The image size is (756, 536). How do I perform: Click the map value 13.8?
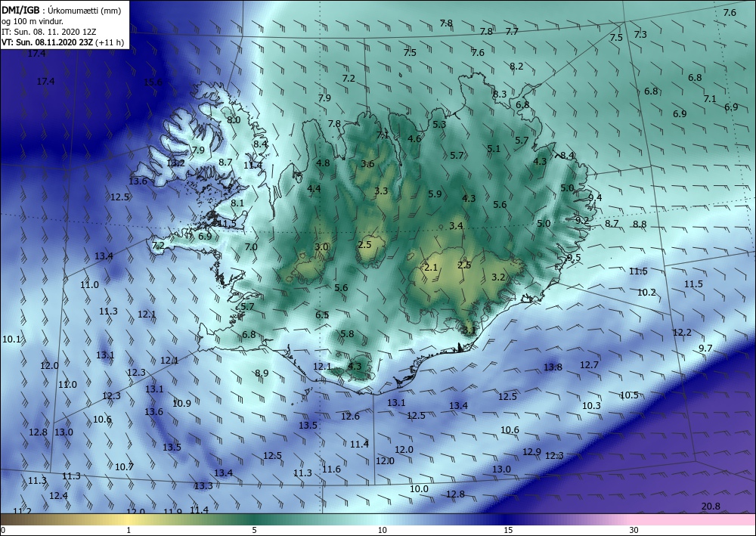tap(553, 367)
